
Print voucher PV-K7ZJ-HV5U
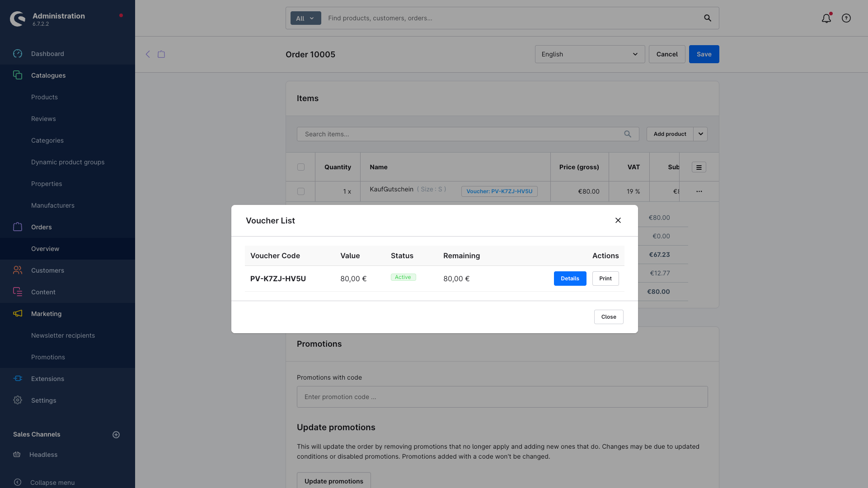coord(605,279)
